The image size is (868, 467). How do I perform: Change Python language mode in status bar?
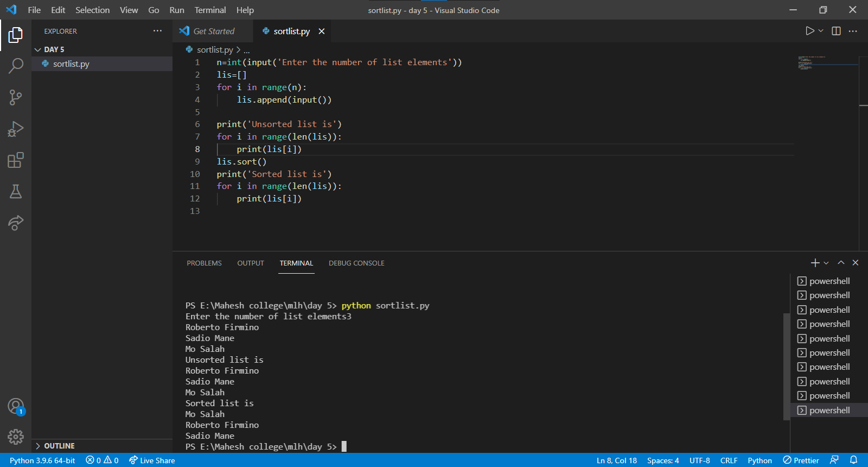759,460
